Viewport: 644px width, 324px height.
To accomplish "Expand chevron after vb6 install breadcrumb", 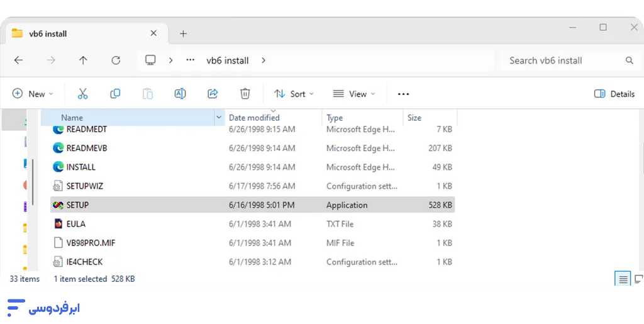I will [x=264, y=60].
